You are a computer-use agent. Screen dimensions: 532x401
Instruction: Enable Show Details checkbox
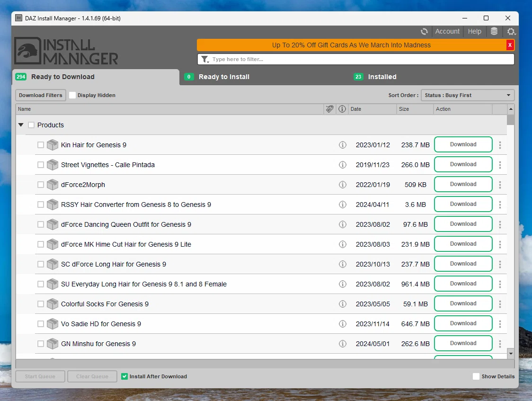coord(476,376)
